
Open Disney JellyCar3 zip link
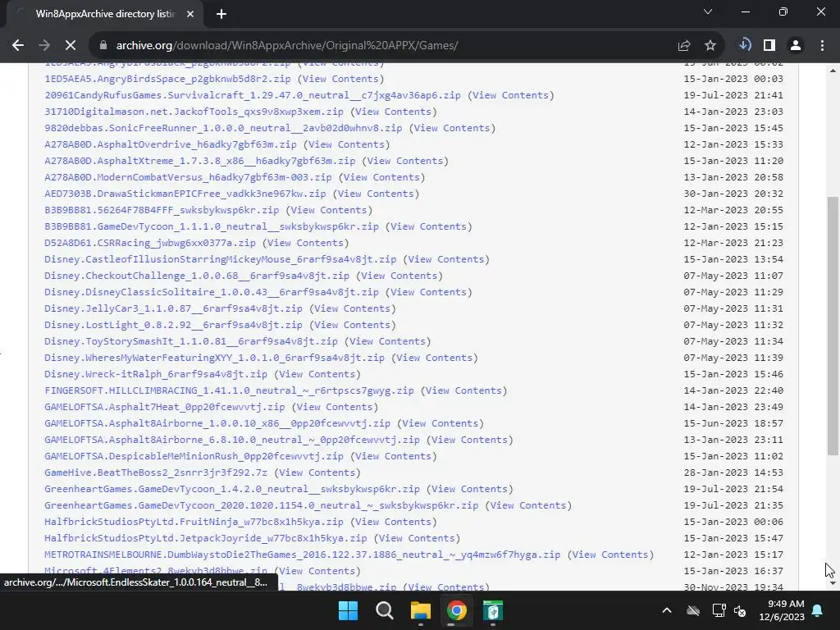pos(174,308)
